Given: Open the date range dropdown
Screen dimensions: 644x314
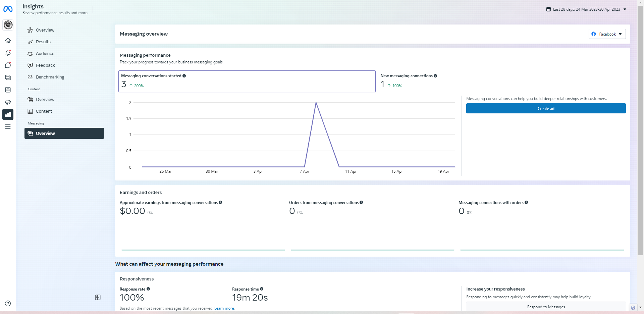Looking at the screenshot, I should [586, 9].
